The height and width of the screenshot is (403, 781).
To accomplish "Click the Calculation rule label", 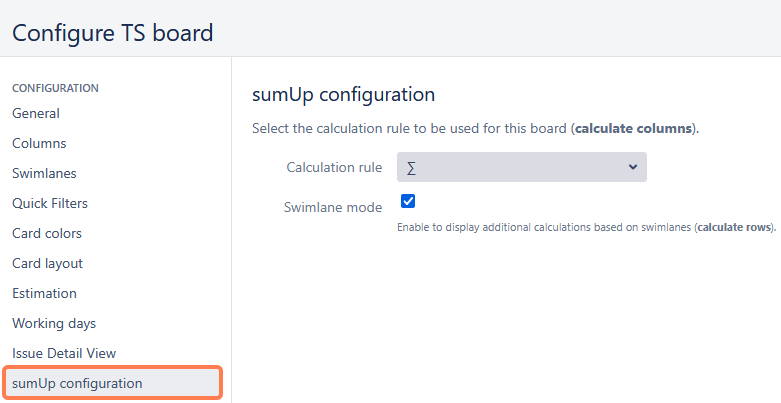I will click(334, 167).
